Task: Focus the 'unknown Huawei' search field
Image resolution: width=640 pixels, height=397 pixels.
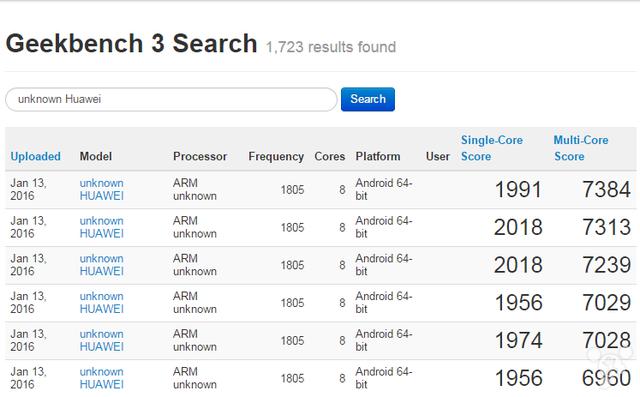Action: (171, 99)
